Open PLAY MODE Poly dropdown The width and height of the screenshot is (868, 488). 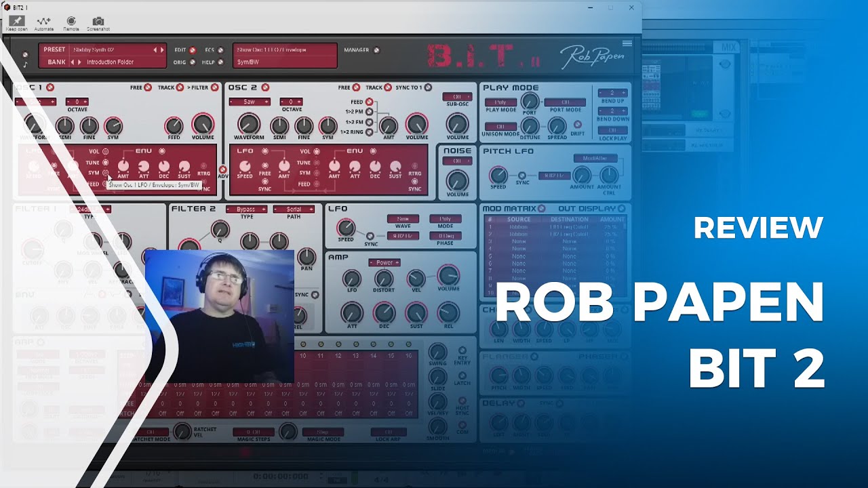[x=500, y=102]
